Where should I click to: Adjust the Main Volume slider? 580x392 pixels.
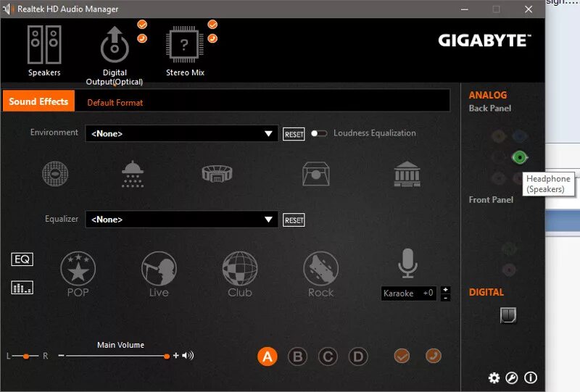[117, 356]
